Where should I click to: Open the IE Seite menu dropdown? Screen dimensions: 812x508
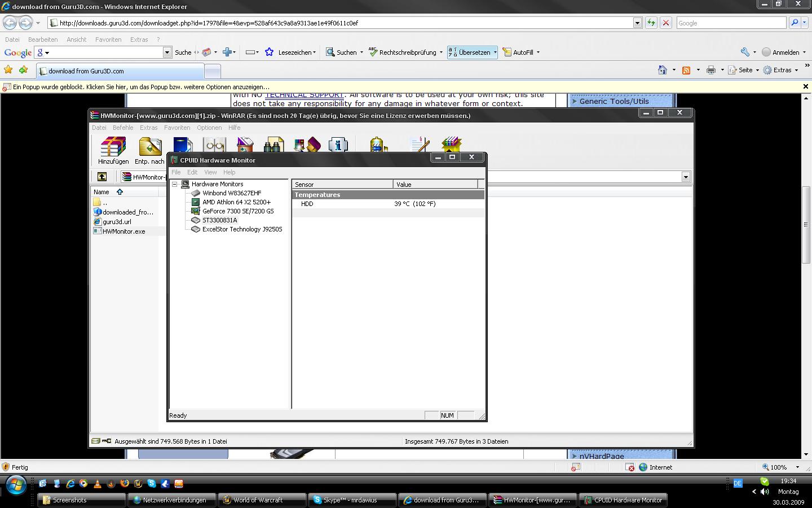click(x=743, y=70)
